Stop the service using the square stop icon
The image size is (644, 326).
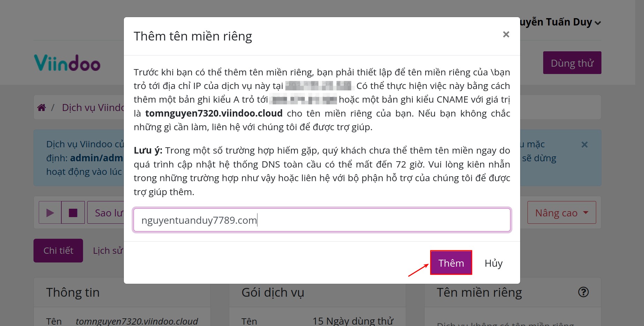click(x=73, y=212)
